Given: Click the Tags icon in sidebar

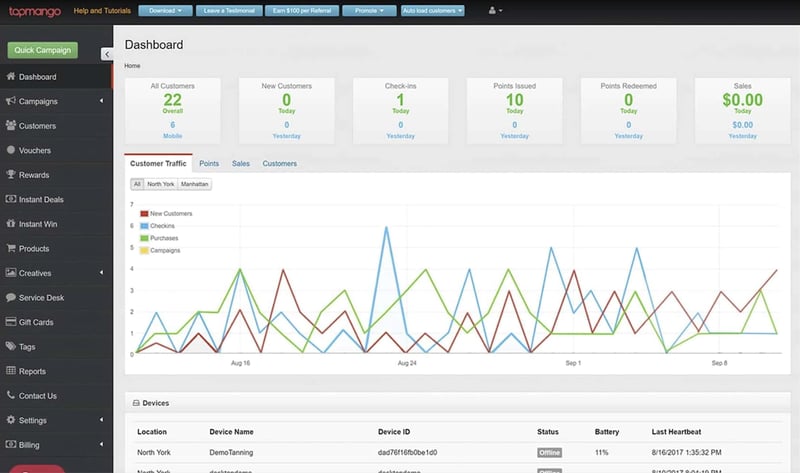Looking at the screenshot, I should (11, 347).
